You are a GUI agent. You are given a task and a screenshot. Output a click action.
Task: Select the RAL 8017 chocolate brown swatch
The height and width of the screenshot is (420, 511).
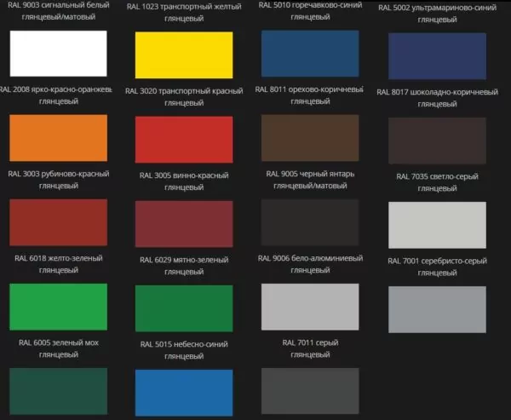tap(438, 141)
